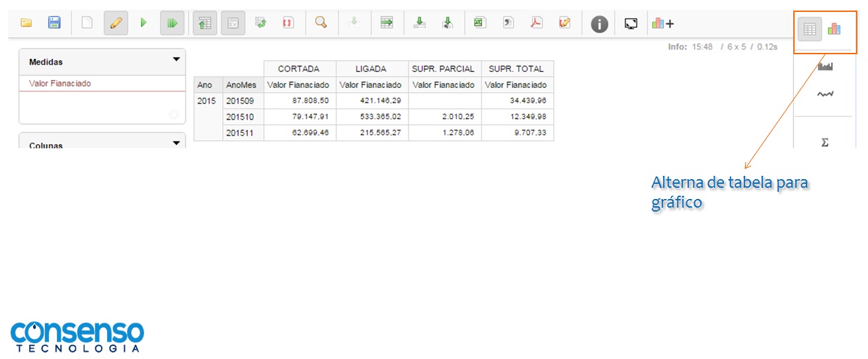Viewport: 868px width, 359px height.
Task: Toggle the edit mode pencil button
Action: 116,23
